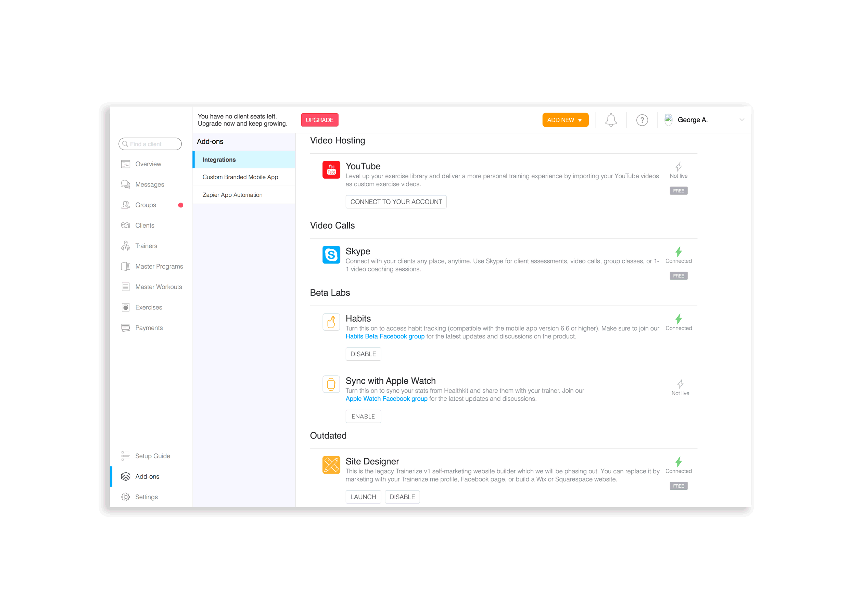Disable the Site Designer add-on
The height and width of the screenshot is (616, 850).
[402, 497]
